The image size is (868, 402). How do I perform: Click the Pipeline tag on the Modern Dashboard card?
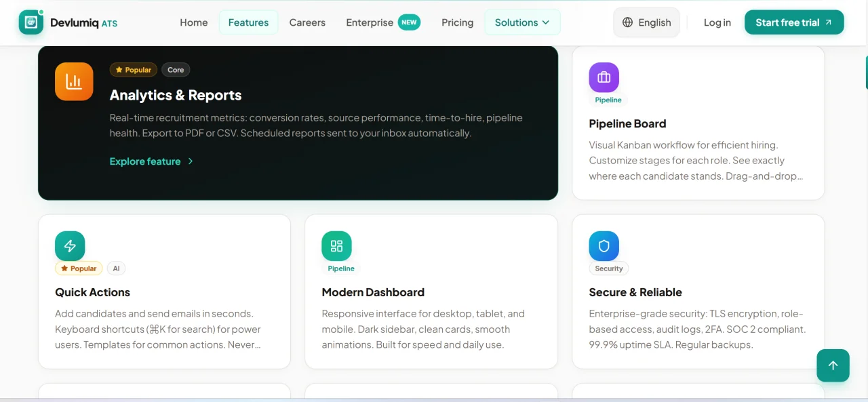coord(341,268)
